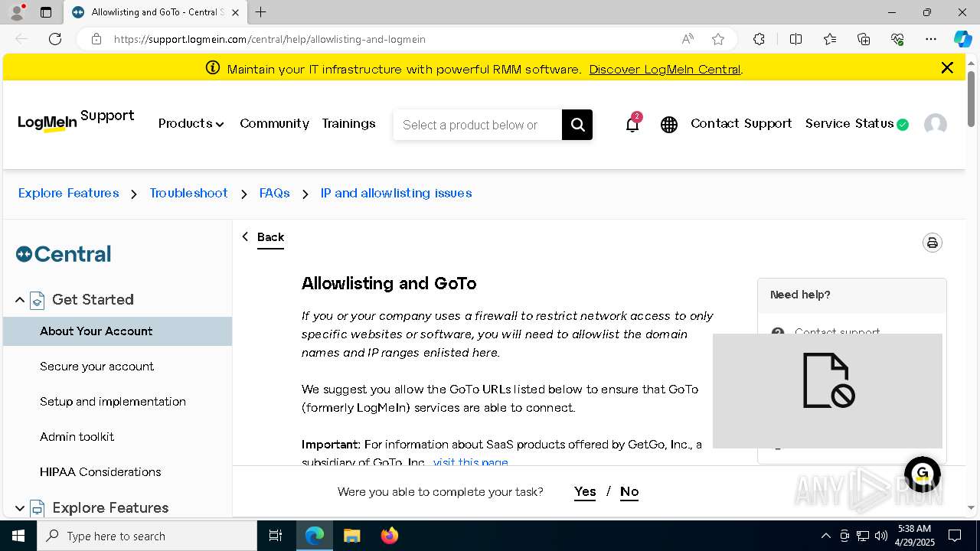
Task: Open the tab actions menu icon
Action: (46, 12)
